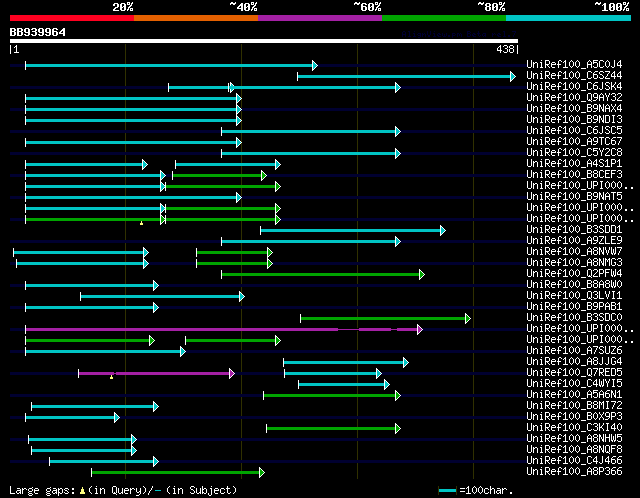Click the white query sequence bar
This screenshot has height=498, width=640.
tap(264, 41)
